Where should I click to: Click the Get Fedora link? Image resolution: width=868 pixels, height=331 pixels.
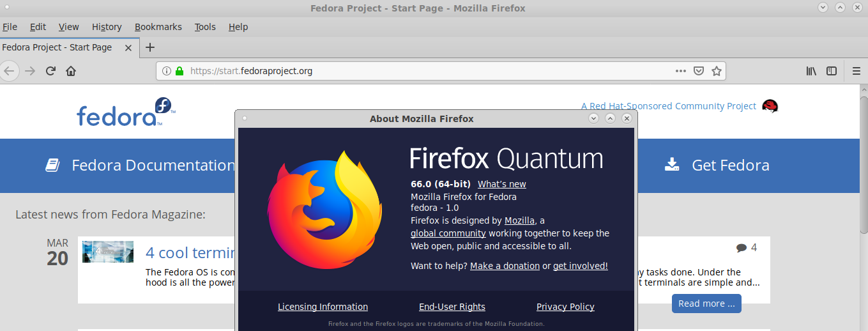[731, 166]
